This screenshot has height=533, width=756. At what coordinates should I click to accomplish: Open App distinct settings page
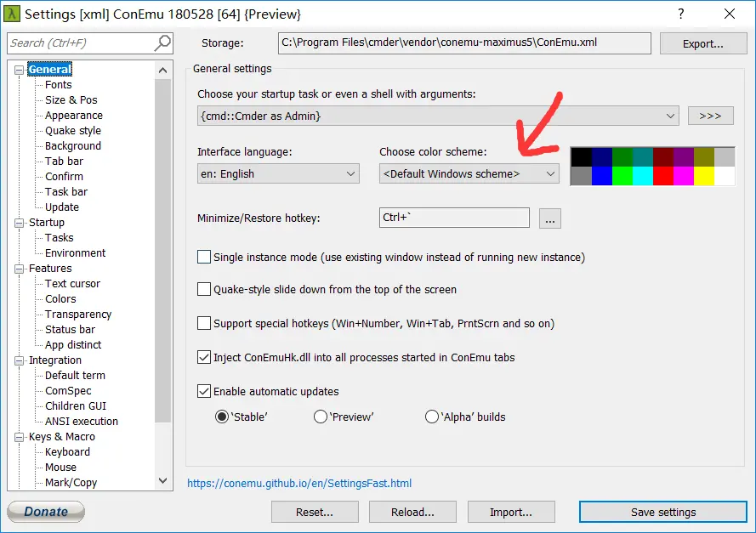[x=73, y=345]
